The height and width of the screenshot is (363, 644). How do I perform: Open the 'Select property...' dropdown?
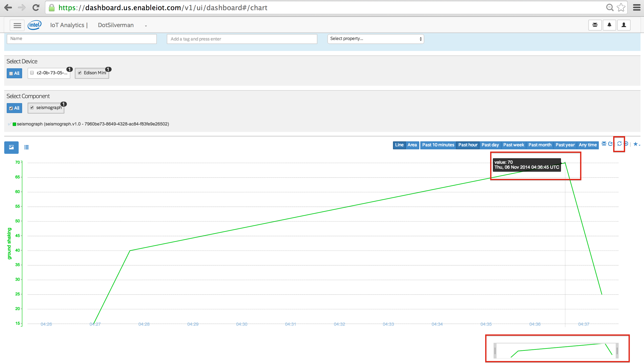[x=376, y=39]
